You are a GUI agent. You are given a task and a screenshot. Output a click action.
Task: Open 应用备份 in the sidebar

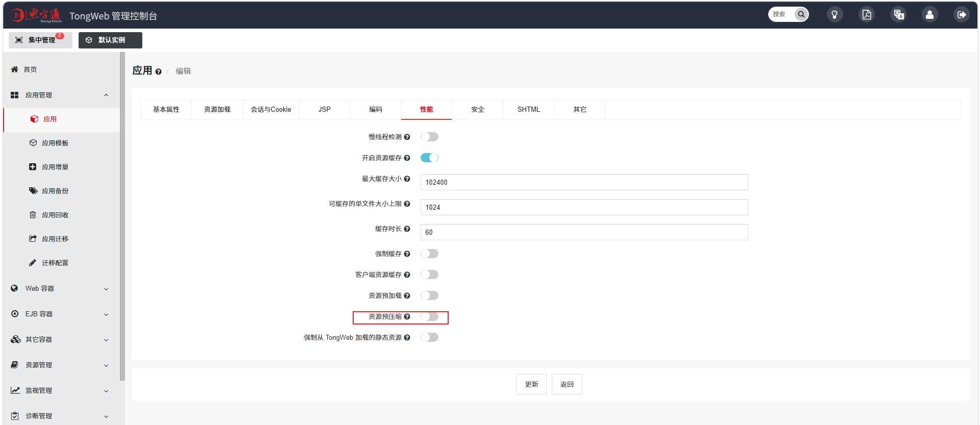coord(55,191)
